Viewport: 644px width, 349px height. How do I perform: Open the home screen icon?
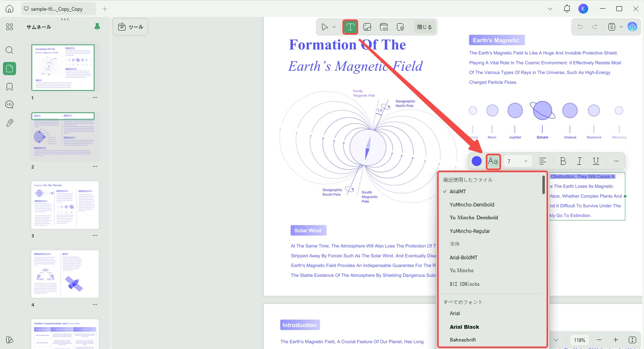[x=10, y=9]
